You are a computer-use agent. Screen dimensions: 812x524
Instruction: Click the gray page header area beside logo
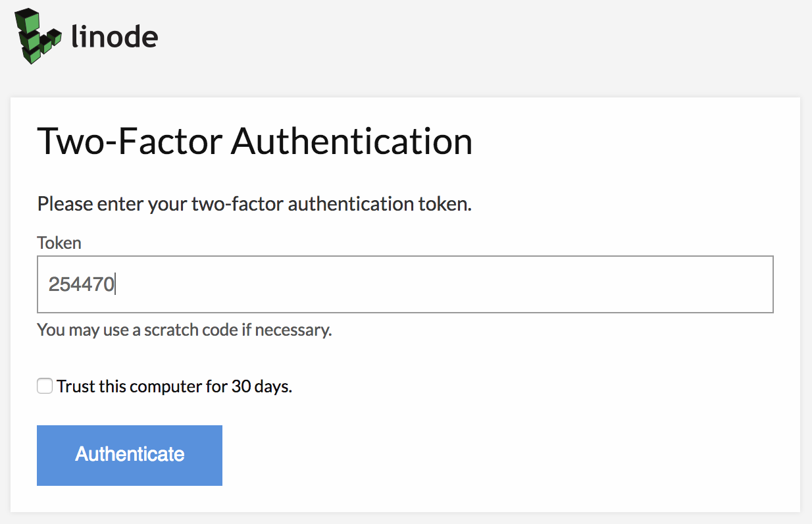point(461,39)
